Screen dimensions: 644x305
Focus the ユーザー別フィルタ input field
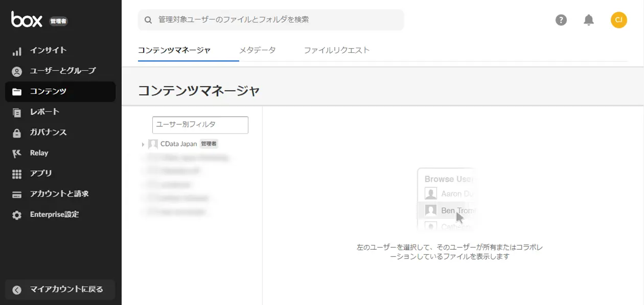click(200, 125)
